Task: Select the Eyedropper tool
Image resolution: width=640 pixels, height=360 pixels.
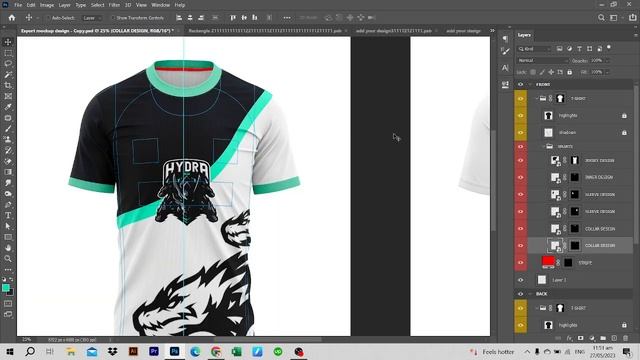Action: click(8, 107)
